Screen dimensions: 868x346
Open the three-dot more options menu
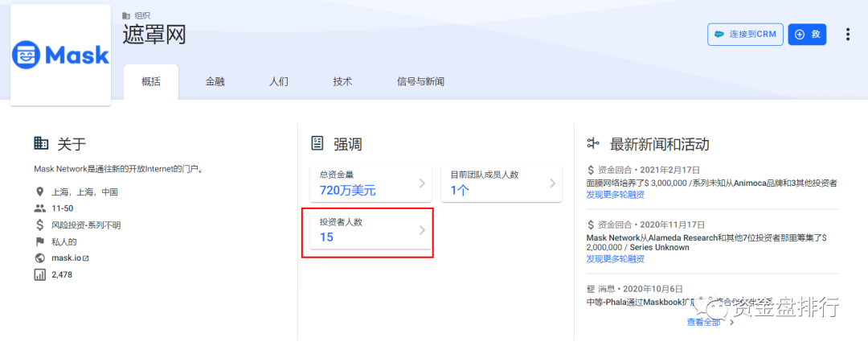coord(848,35)
